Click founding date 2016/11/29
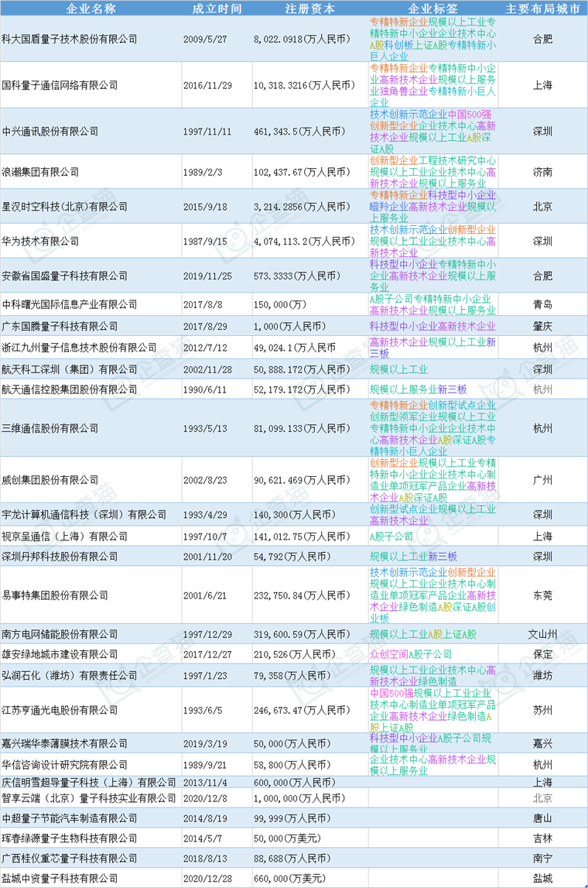This screenshot has height=888, width=588. pyautogui.click(x=207, y=85)
